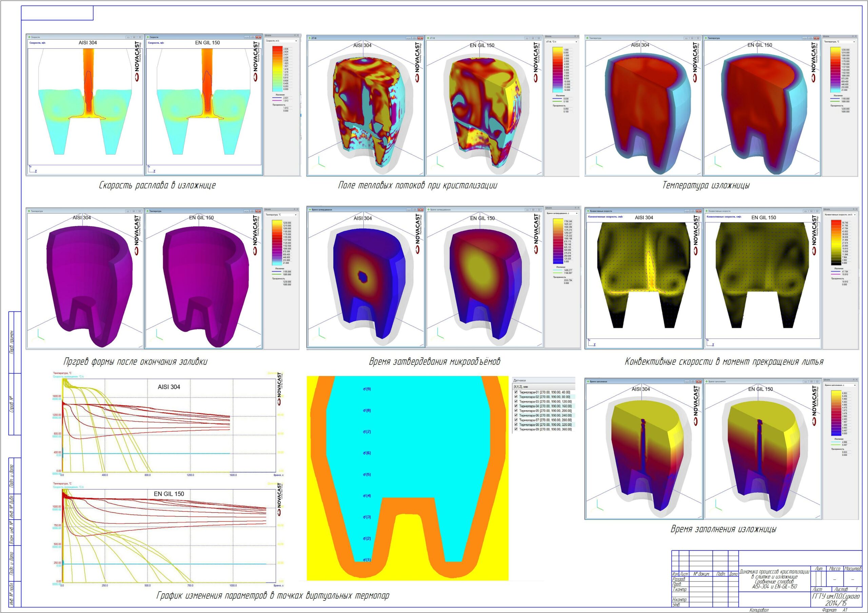The image size is (868, 613).
Task: Open the mold heating temperature scale dropdown
Action: coord(282,214)
